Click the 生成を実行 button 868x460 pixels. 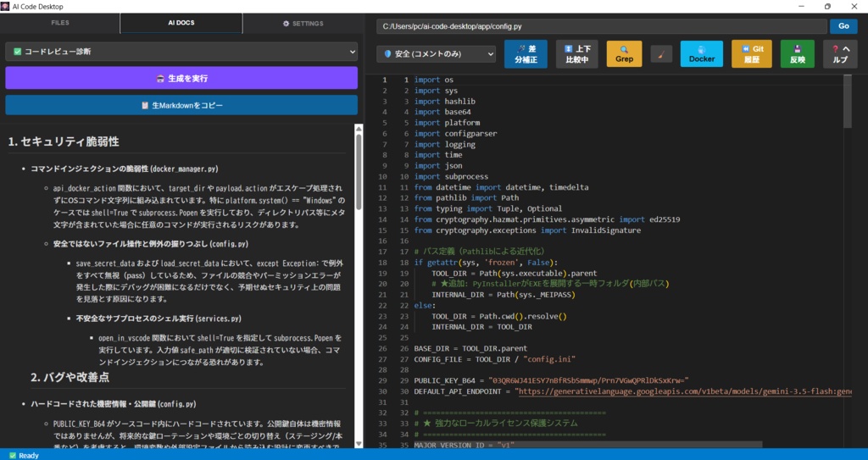(x=181, y=78)
